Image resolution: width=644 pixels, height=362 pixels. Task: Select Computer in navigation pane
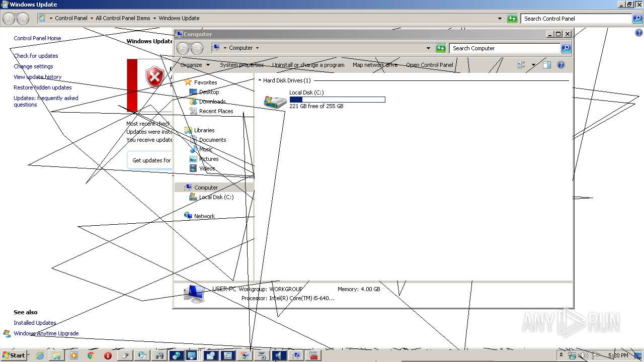[206, 188]
